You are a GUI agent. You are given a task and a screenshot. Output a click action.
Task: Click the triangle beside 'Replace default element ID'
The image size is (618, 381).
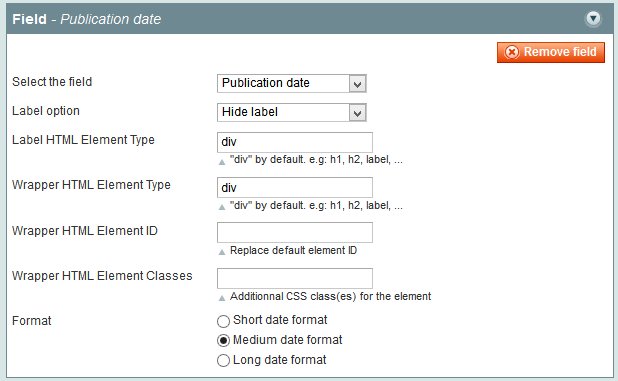tap(222, 252)
